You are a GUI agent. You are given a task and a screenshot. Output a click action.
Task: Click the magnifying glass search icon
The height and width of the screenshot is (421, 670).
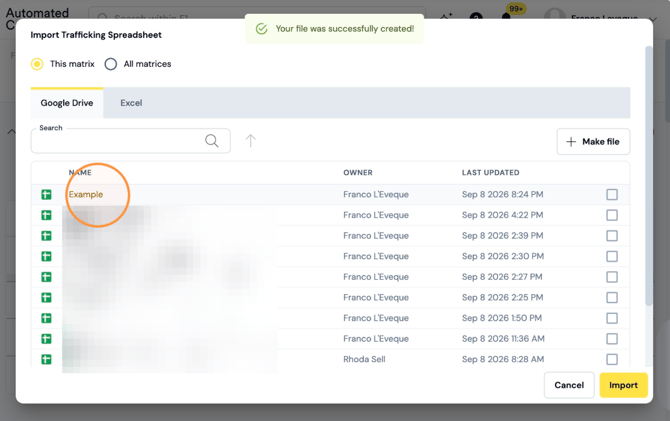point(212,141)
